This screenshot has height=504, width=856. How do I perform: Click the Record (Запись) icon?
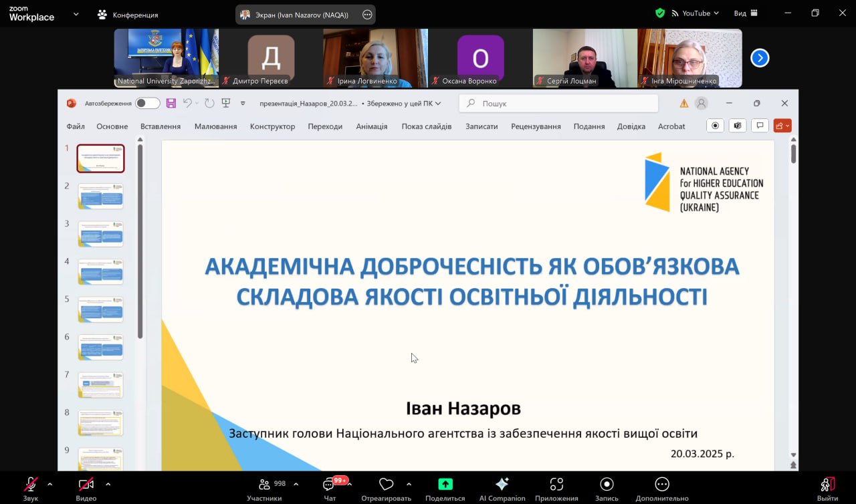(607, 485)
